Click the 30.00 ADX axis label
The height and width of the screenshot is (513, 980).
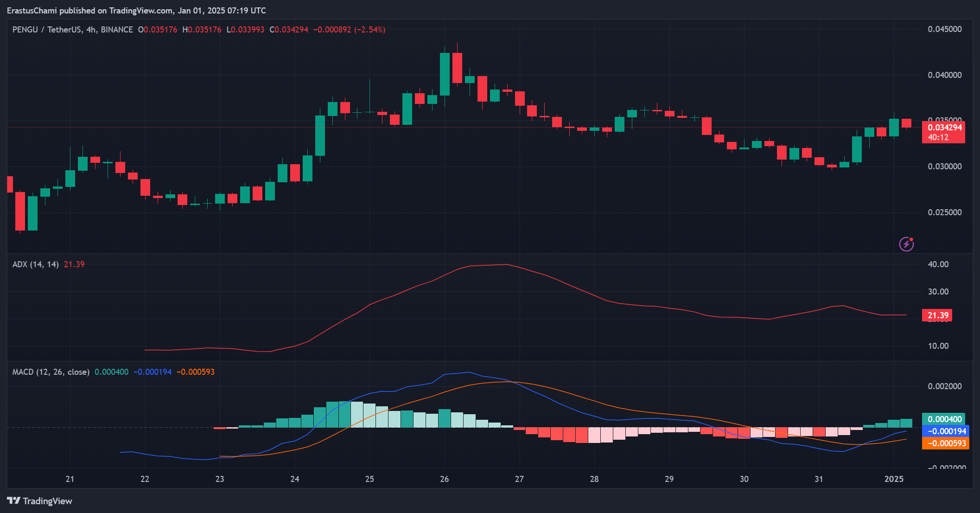point(938,292)
